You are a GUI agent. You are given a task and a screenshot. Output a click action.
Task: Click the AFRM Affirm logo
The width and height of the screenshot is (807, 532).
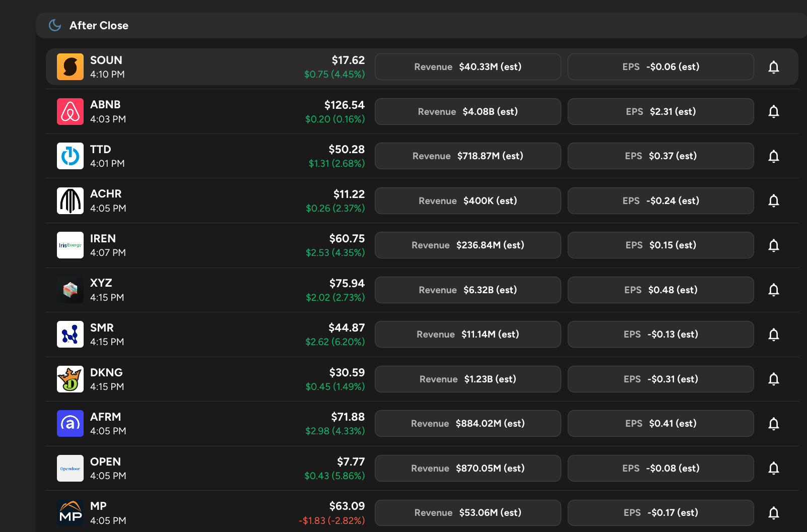tap(70, 424)
